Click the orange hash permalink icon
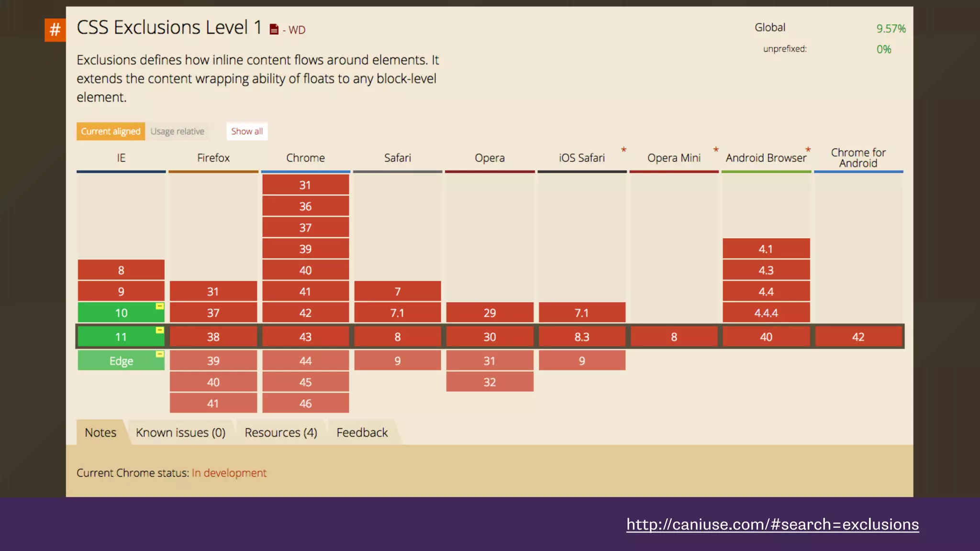The width and height of the screenshot is (980, 551). point(55,30)
